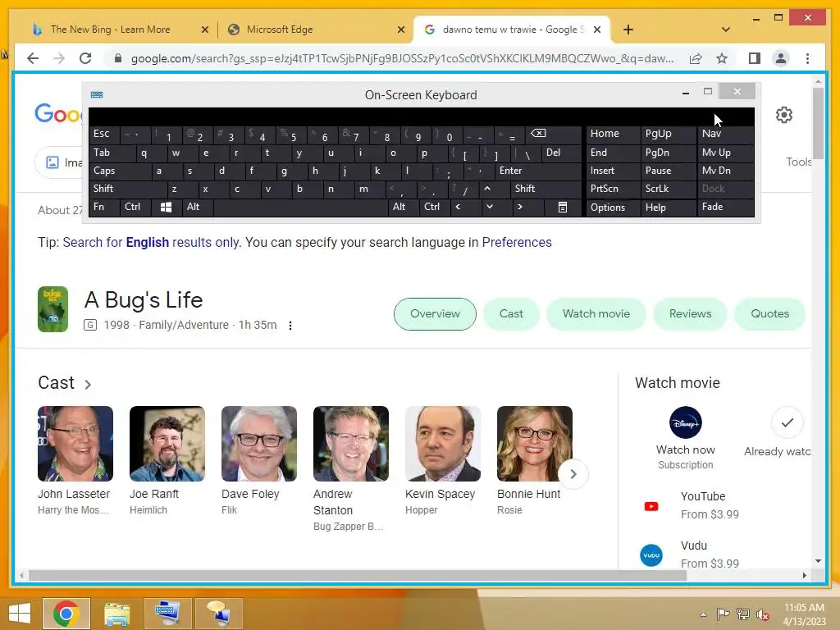Open Options on the On-Screen Keyboard
This screenshot has height=630, width=840.
(613, 208)
